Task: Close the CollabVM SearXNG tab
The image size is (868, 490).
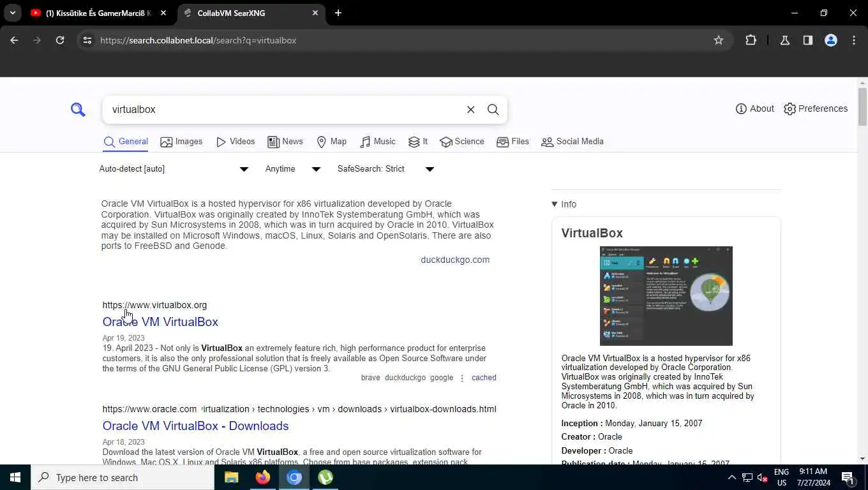Action: 315,13
